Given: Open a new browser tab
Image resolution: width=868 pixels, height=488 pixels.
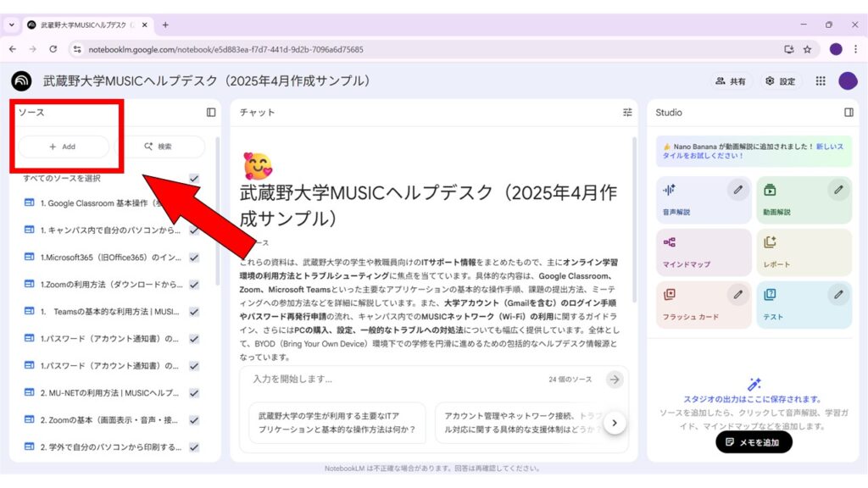Looking at the screenshot, I should [x=165, y=25].
